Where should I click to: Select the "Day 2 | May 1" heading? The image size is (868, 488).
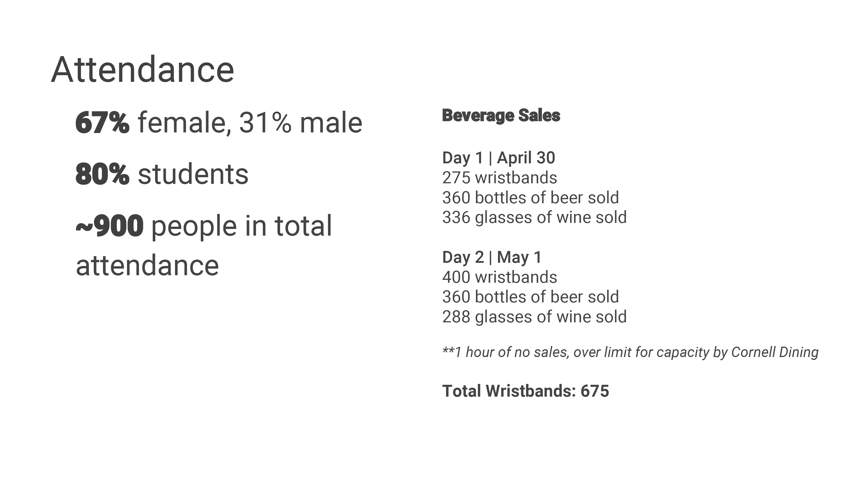coord(492,257)
